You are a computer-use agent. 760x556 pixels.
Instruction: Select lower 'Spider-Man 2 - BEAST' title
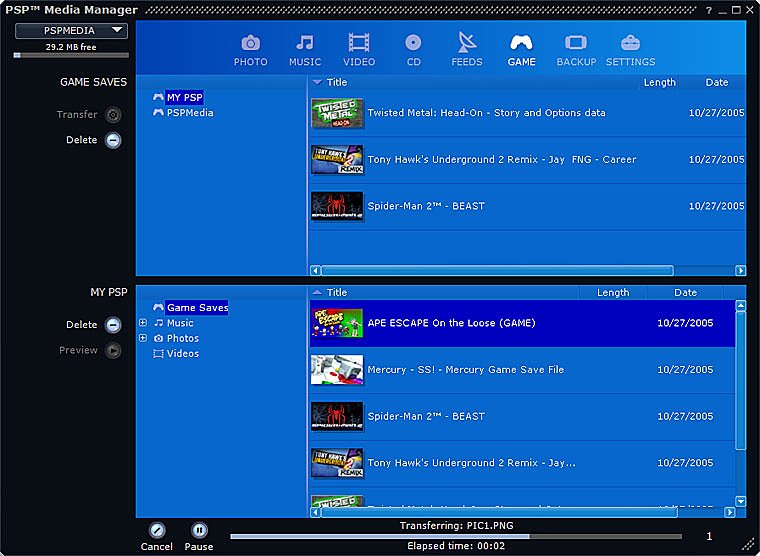click(426, 416)
